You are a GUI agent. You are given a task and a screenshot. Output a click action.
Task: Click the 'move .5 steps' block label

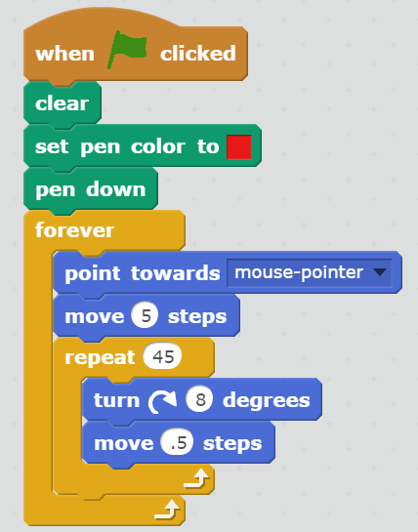179,442
